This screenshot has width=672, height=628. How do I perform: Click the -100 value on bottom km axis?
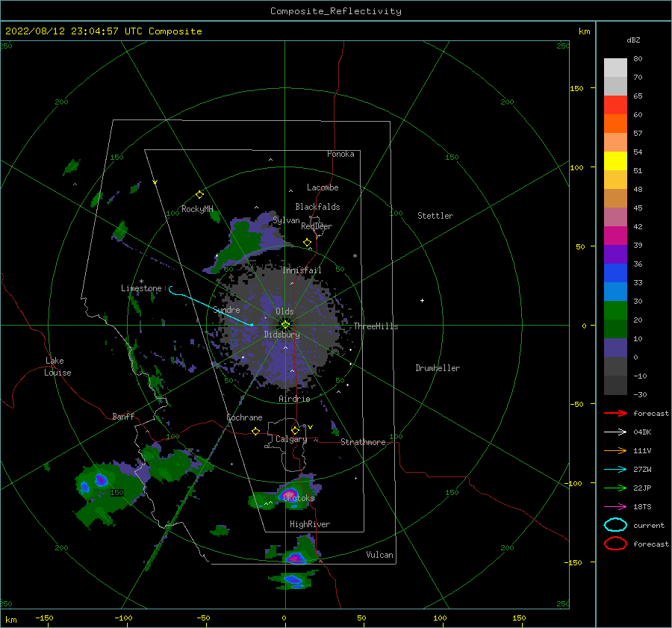[123, 618]
